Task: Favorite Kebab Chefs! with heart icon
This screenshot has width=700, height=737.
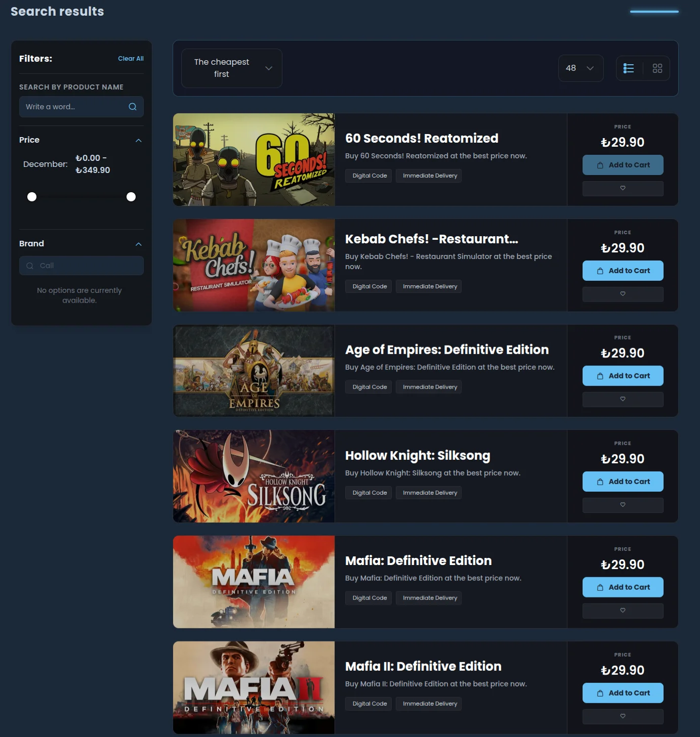Action: click(x=623, y=294)
